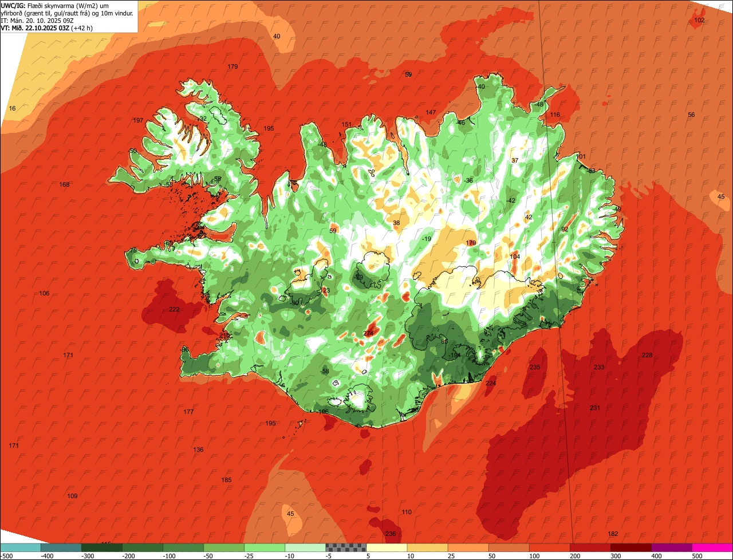Screen dimensions: 733x560
Task: Click the map value 235
Action: pyautogui.click(x=535, y=367)
